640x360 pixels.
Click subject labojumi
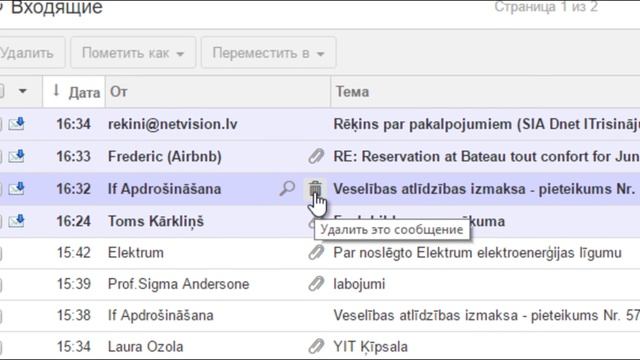(359, 284)
